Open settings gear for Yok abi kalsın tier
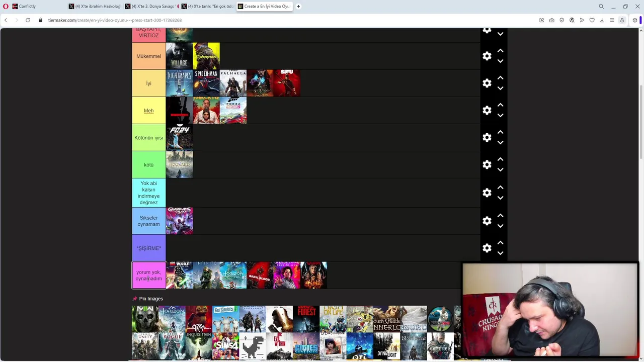This screenshot has height=362, width=644. tap(487, 193)
